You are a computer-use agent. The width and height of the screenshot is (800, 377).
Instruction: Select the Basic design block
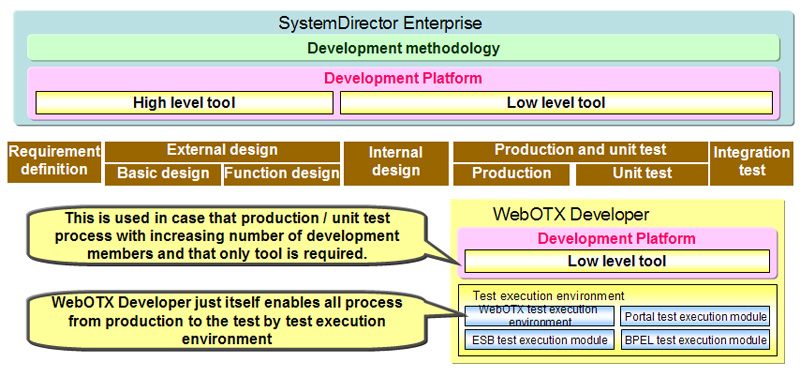point(163,174)
